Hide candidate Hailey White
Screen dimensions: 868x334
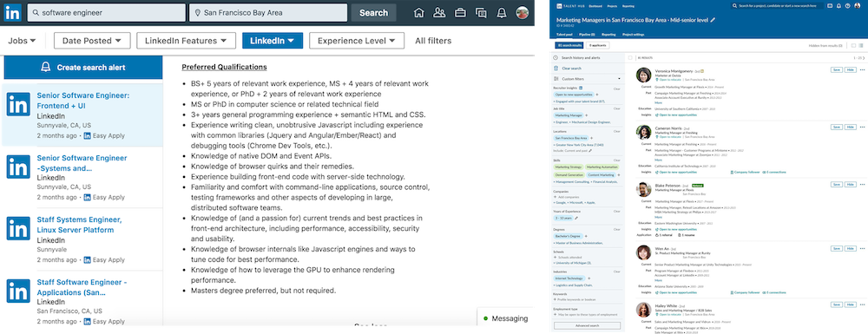(851, 305)
